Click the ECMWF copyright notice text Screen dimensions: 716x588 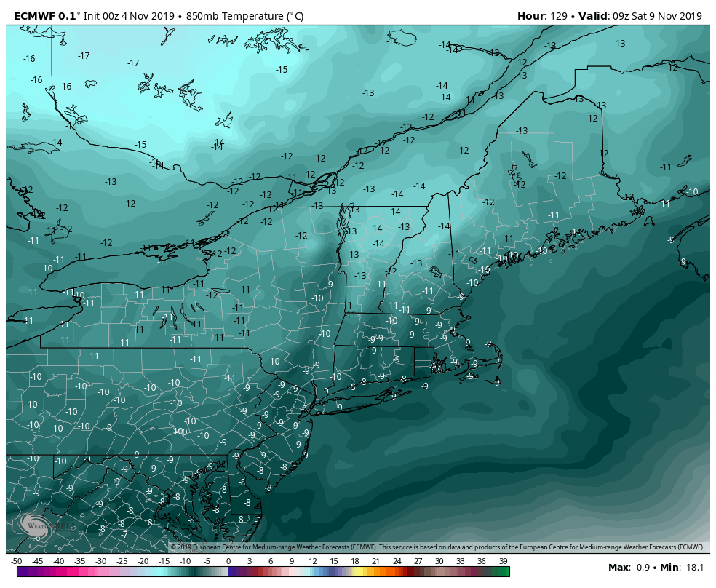(x=437, y=547)
